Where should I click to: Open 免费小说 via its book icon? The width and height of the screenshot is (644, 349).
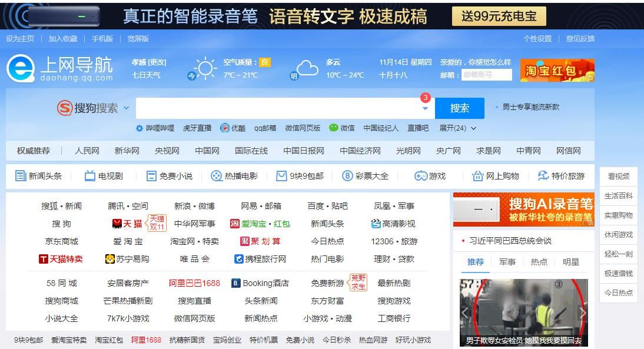pos(151,176)
